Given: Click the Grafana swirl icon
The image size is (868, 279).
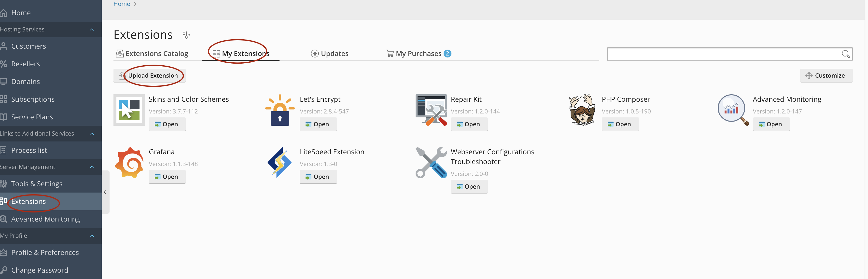Looking at the screenshot, I should point(129,163).
